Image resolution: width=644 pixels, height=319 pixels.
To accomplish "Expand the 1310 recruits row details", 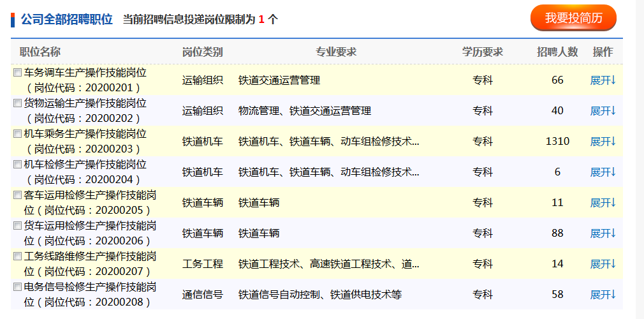I will pos(603,142).
